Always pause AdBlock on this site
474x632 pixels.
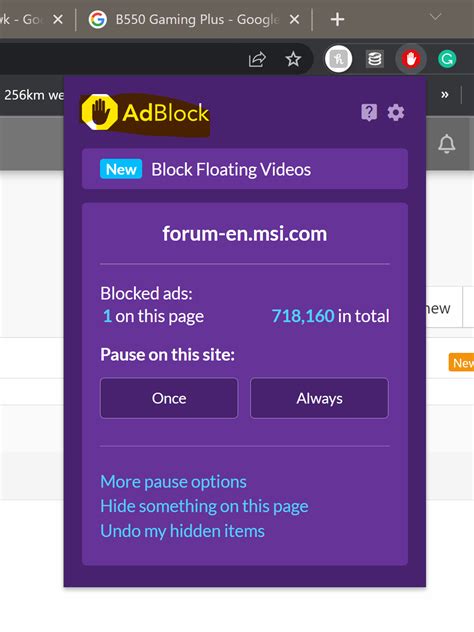pos(319,398)
